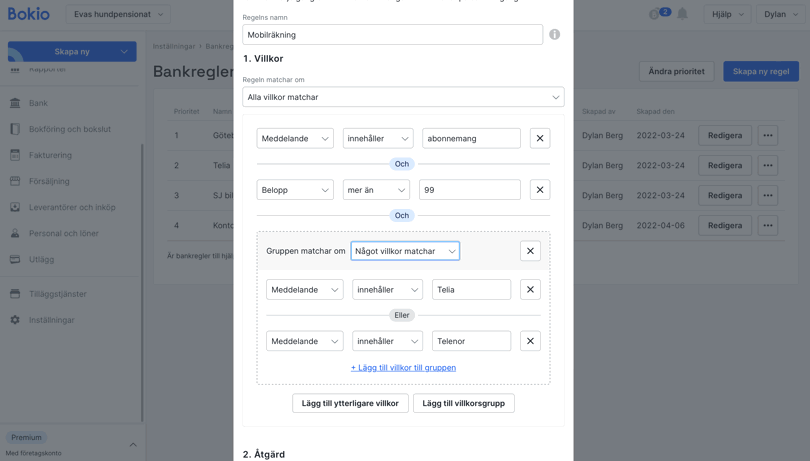Open Försäljning icon in sidebar

tap(15, 181)
